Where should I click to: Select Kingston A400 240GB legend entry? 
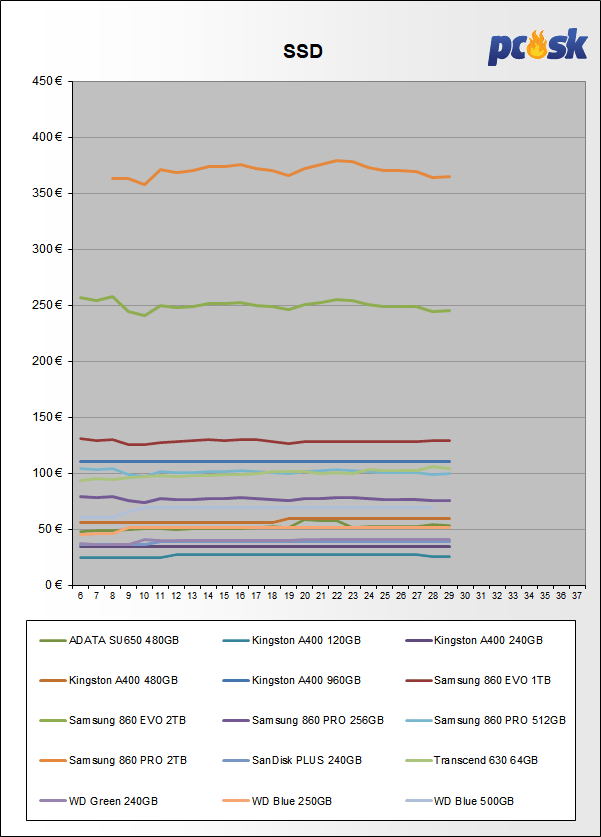(x=474, y=640)
